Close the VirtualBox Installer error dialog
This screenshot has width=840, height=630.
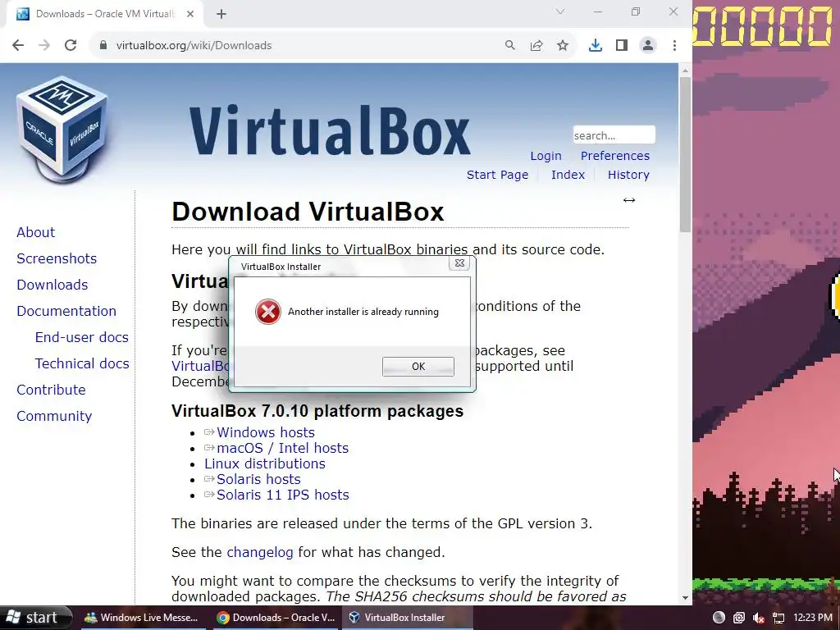[x=459, y=263]
